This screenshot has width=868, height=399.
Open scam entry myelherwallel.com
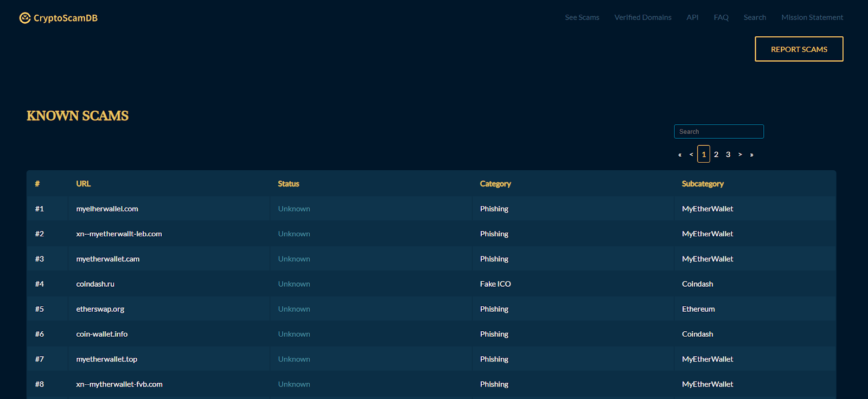click(107, 209)
